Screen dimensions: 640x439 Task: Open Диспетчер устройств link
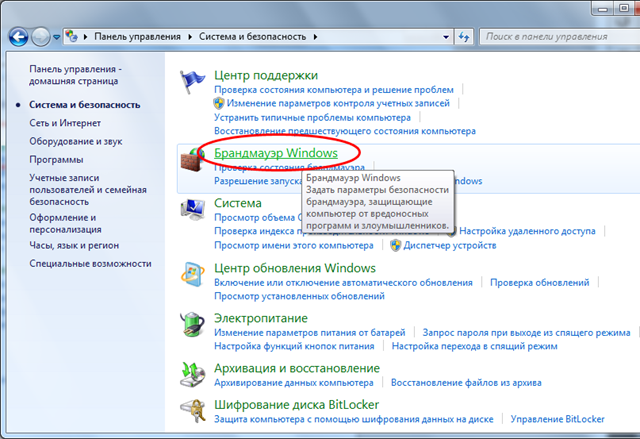(x=450, y=245)
